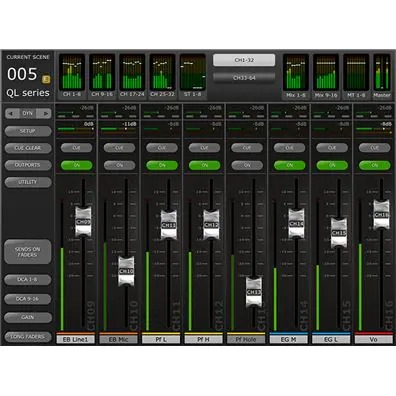The image size is (396, 396).
Task: Click the yellow scene badge near 005
Action: pos(46,79)
